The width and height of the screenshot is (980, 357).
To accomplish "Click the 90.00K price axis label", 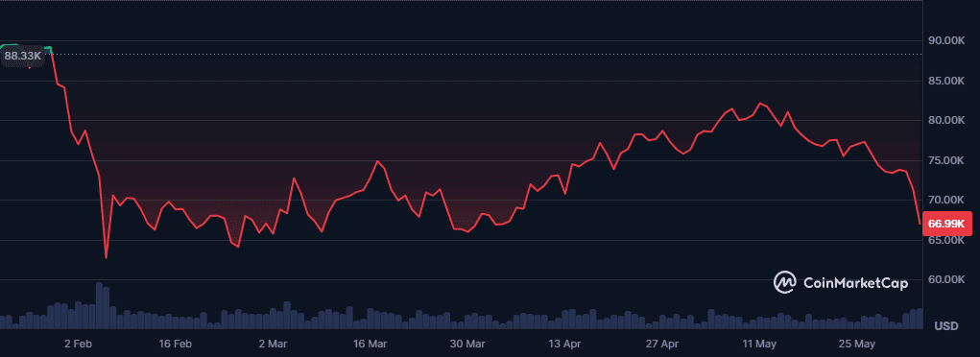I will coord(946,40).
